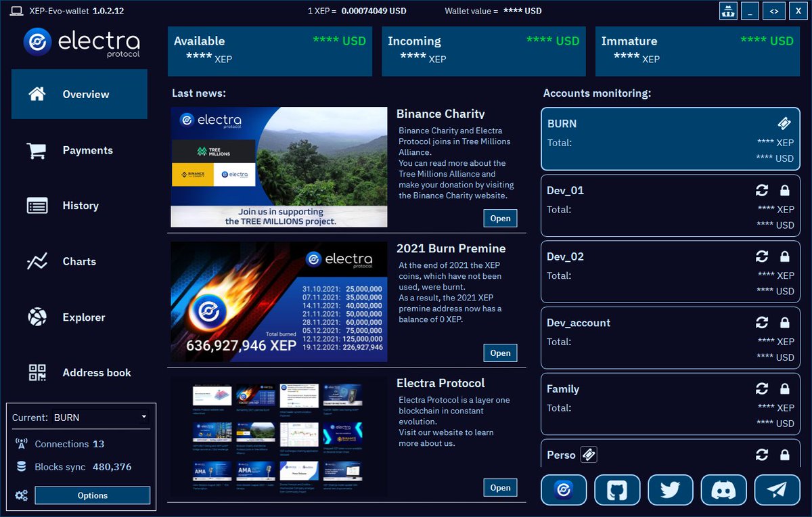Click the Charts line graph icon
The image size is (812, 517).
point(37,261)
